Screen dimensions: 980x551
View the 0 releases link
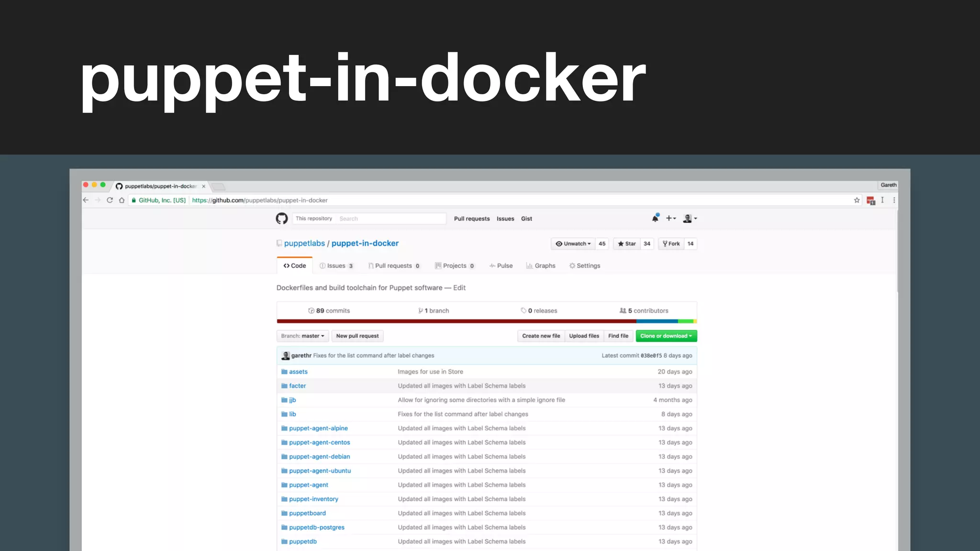pyautogui.click(x=539, y=311)
